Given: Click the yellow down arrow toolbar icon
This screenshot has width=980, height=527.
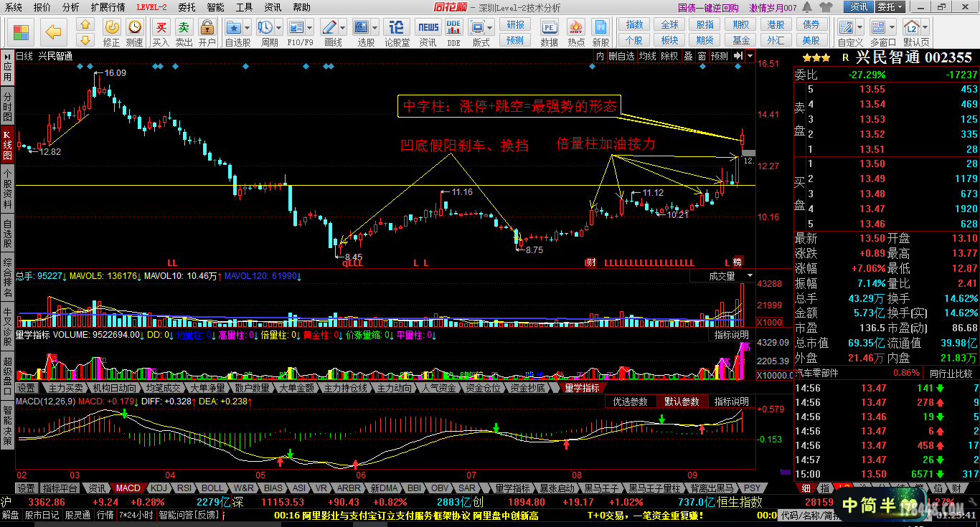Looking at the screenshot, I should (86, 39).
